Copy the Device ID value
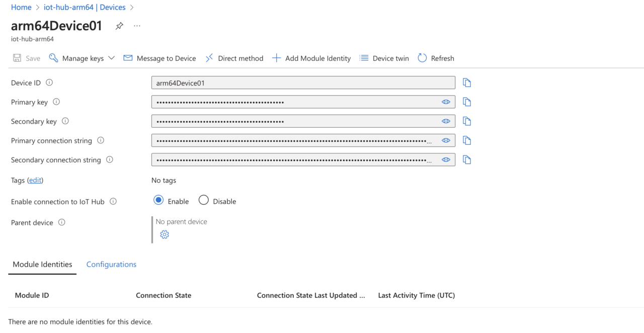 pyautogui.click(x=467, y=83)
